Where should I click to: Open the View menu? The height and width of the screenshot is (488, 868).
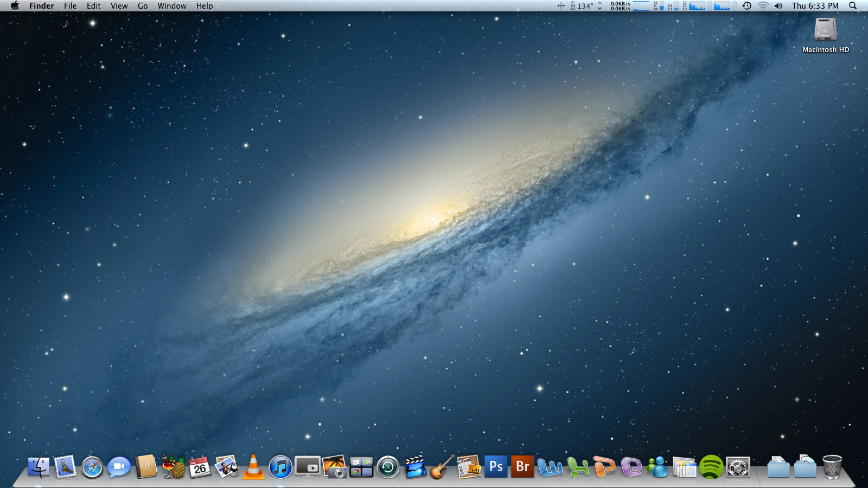(x=119, y=6)
